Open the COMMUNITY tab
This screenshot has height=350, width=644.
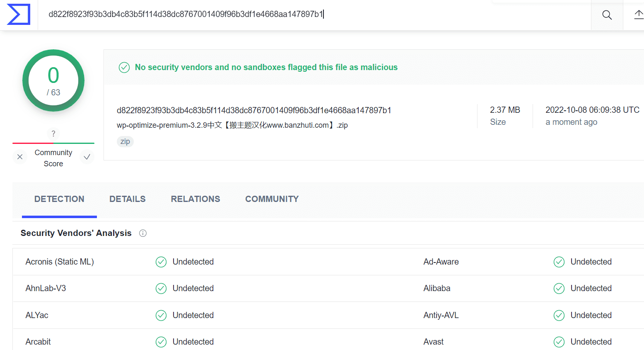point(272,199)
